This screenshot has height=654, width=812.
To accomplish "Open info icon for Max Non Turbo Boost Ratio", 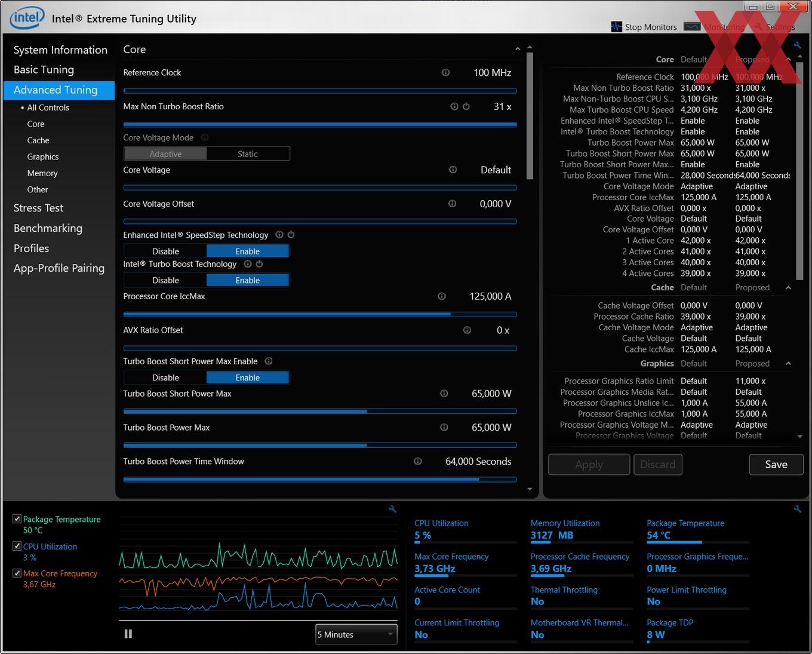I will tap(454, 106).
